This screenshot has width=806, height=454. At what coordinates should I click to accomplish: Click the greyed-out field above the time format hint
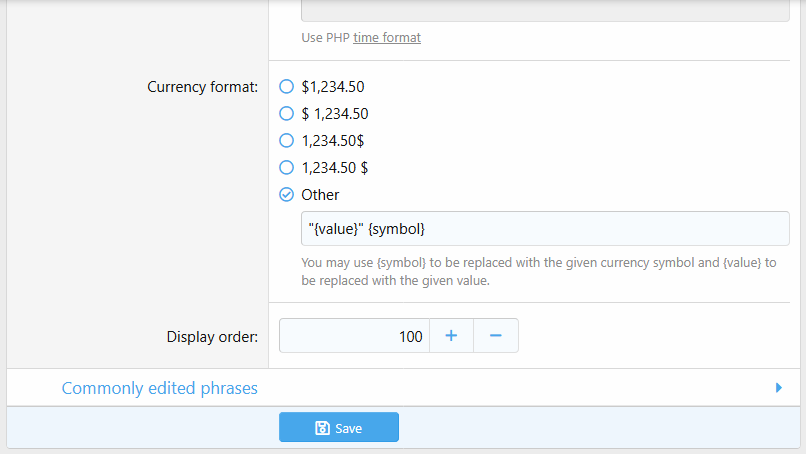545,10
